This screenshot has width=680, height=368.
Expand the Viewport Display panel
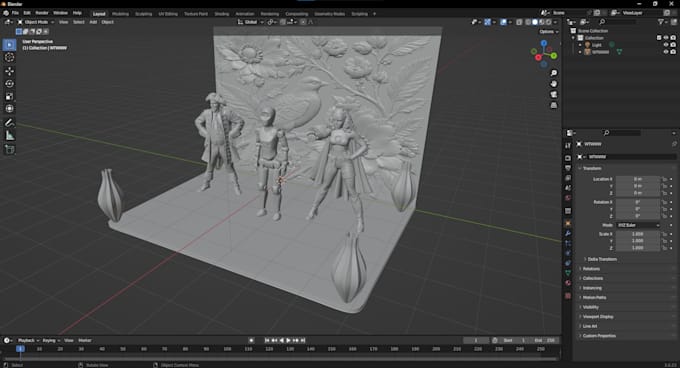pos(597,317)
